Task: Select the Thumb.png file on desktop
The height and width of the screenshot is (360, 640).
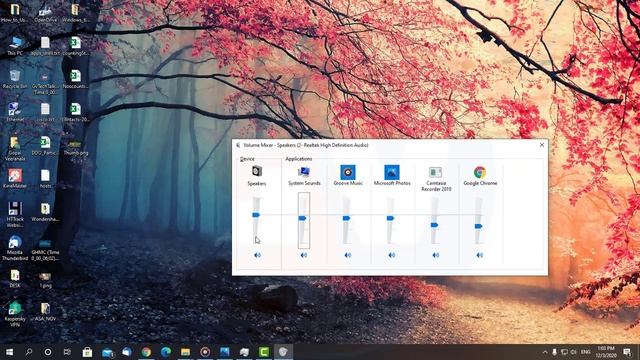Action: coord(76,148)
